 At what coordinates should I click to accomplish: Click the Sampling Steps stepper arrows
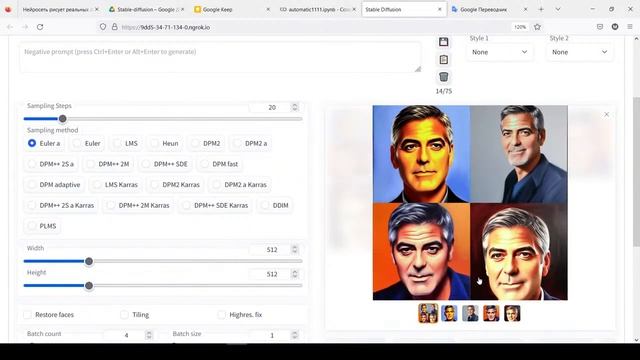pyautogui.click(x=295, y=107)
